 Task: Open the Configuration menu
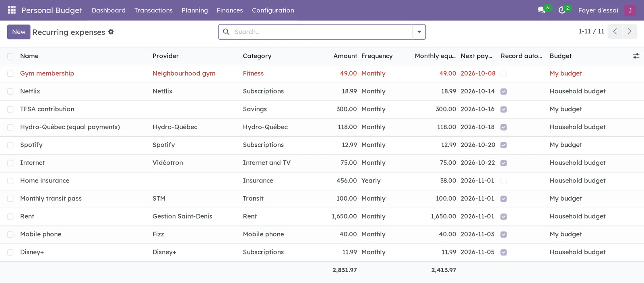pyautogui.click(x=273, y=10)
